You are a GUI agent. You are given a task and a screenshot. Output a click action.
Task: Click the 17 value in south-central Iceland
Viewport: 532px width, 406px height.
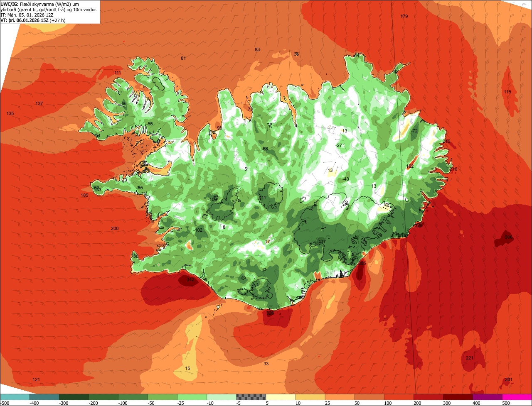tap(267, 242)
